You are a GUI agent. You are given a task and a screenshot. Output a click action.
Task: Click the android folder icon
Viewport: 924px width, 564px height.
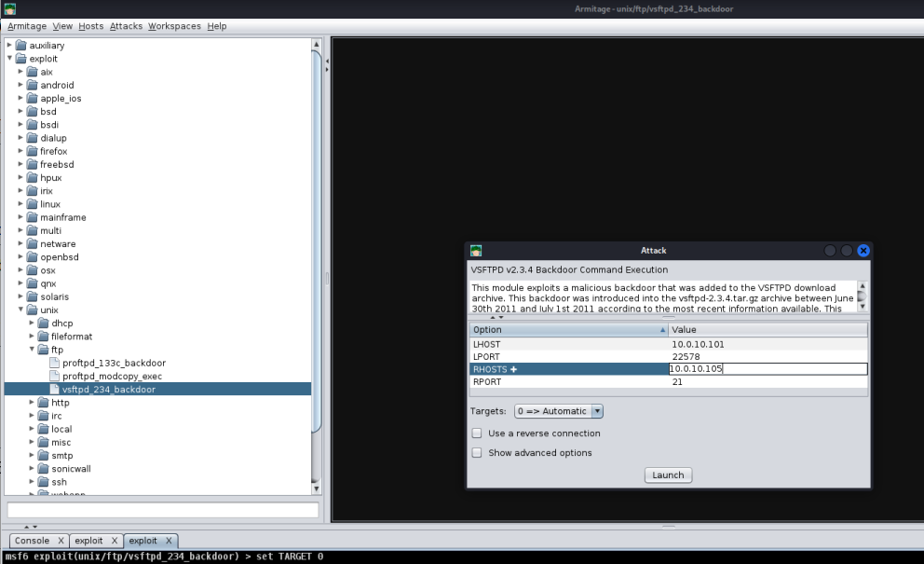point(32,85)
